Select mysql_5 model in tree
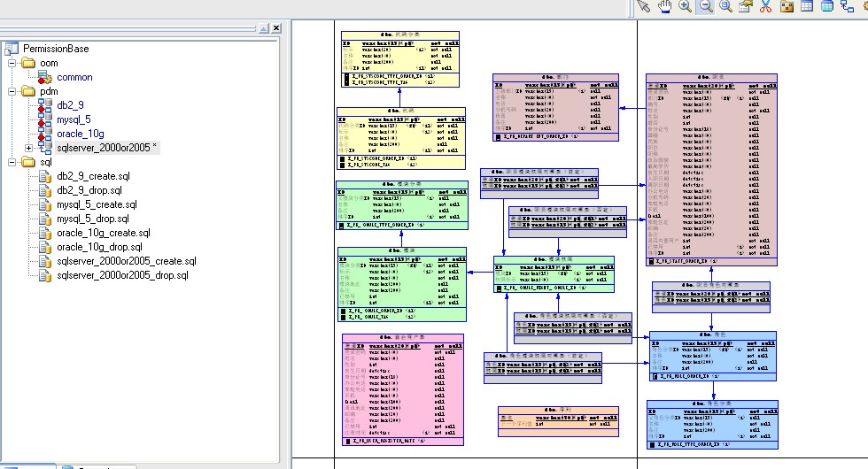 [x=73, y=119]
